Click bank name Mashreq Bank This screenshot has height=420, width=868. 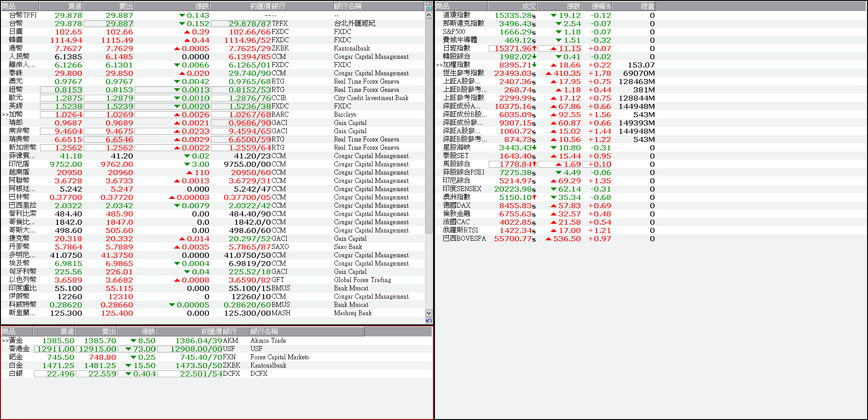click(x=353, y=313)
